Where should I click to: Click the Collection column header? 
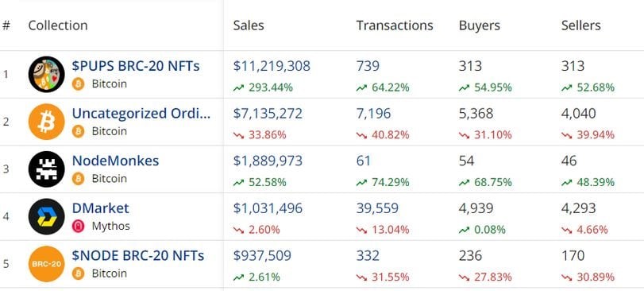[x=58, y=25]
